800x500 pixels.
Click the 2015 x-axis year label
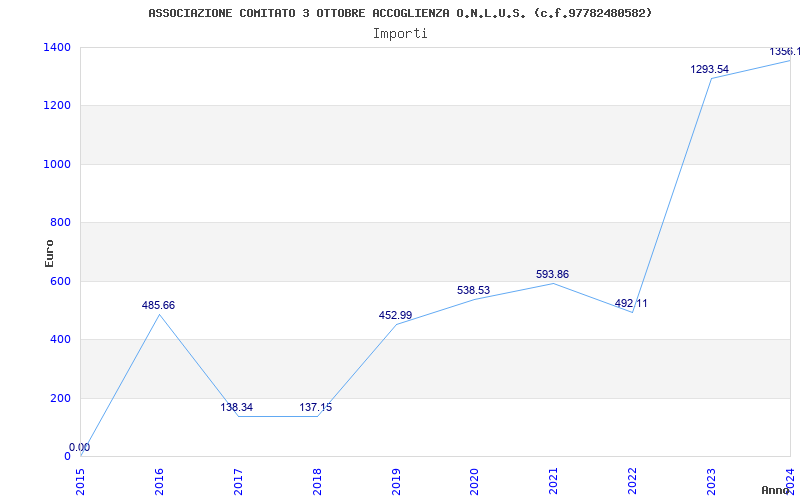81,482
